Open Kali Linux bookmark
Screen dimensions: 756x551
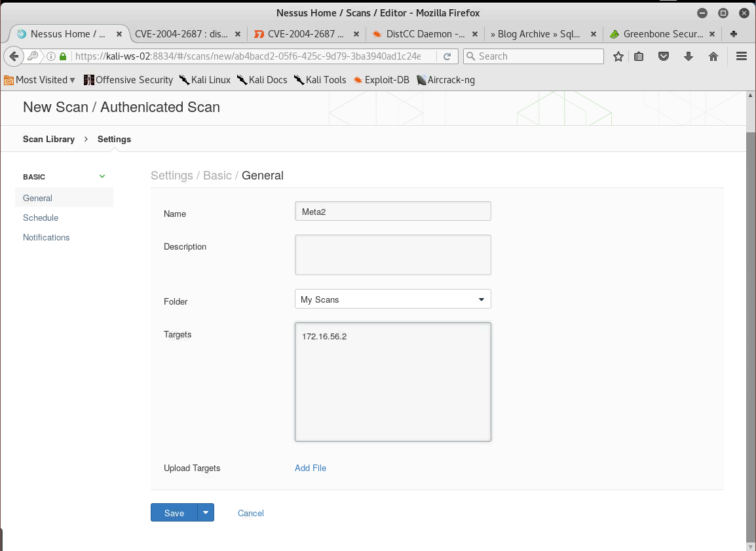(x=205, y=80)
